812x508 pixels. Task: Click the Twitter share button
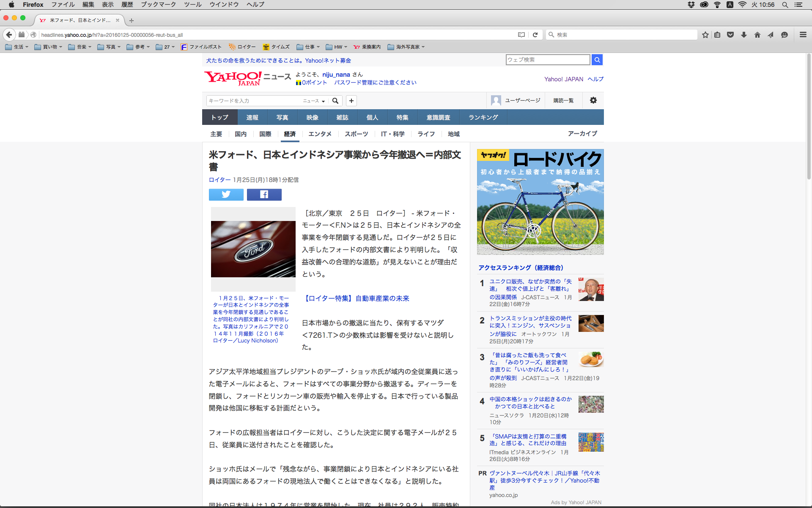tap(226, 194)
